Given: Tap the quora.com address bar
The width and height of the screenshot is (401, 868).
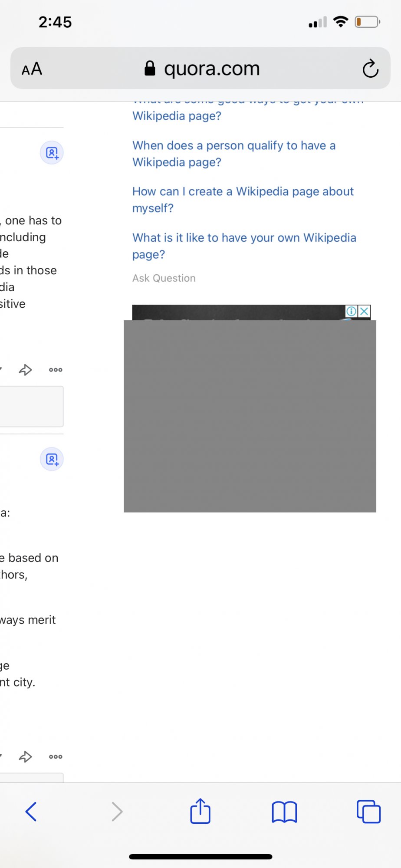Looking at the screenshot, I should tap(200, 68).
